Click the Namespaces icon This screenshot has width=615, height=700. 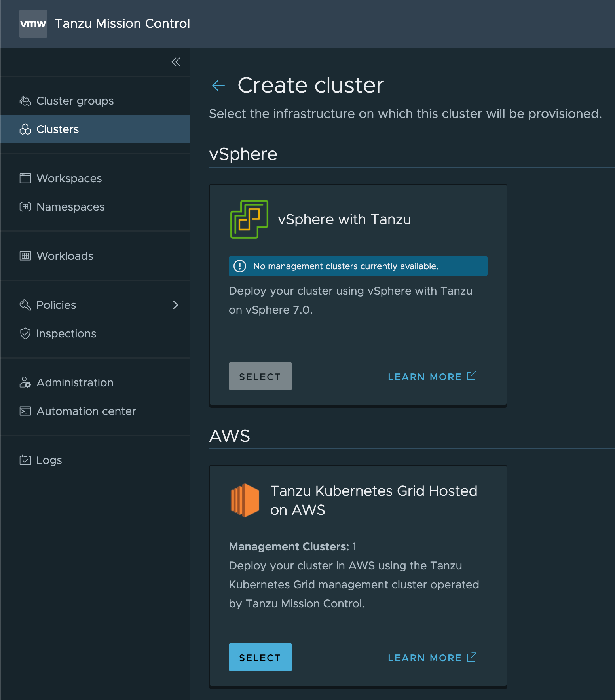tap(25, 207)
